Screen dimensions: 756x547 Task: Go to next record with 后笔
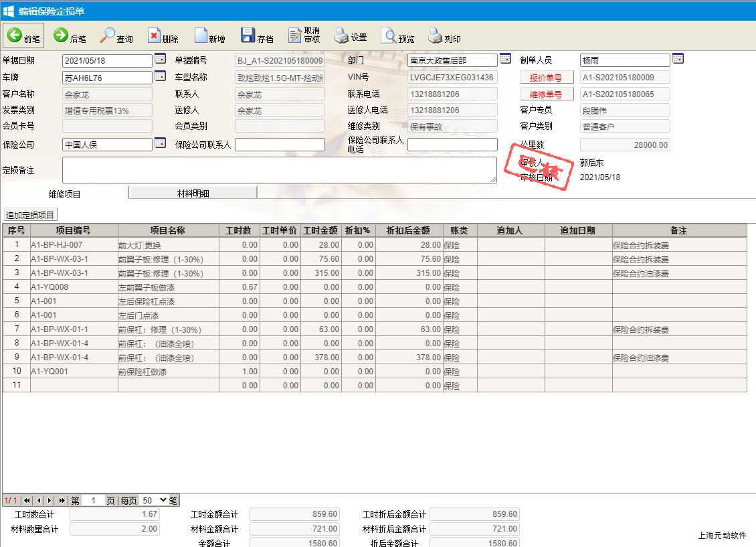pyautogui.click(x=70, y=36)
